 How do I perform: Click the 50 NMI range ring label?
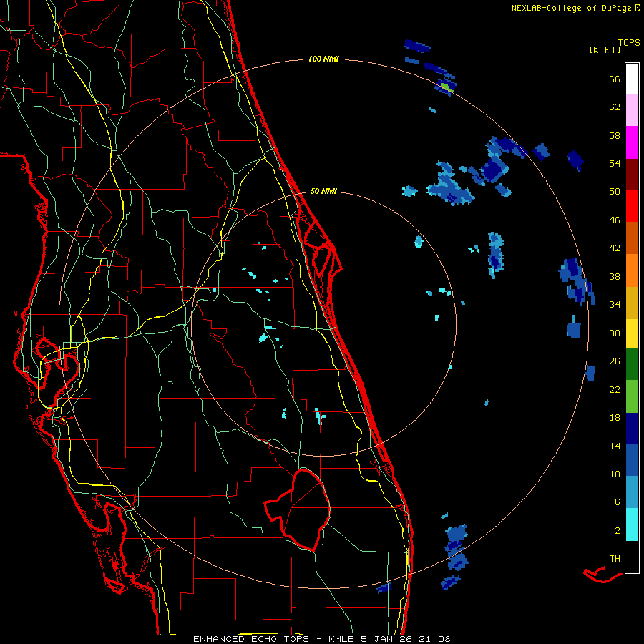pos(323,191)
